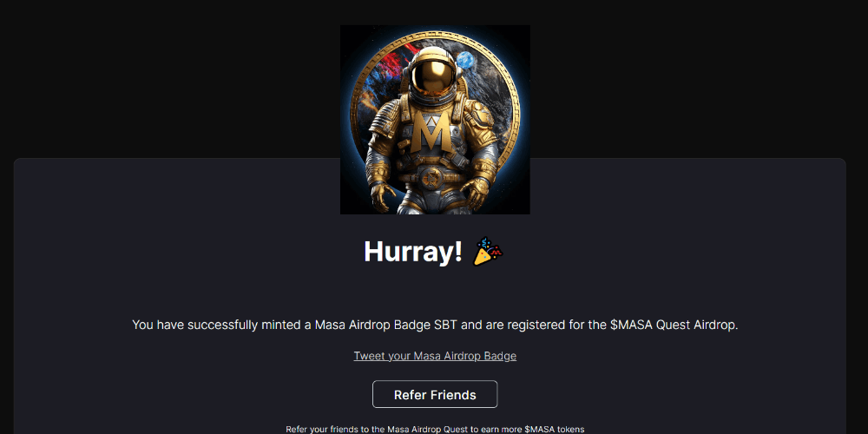Viewport: 868px width, 434px height.
Task: Click the word "Tweet" in the underlined link
Action: pos(369,355)
